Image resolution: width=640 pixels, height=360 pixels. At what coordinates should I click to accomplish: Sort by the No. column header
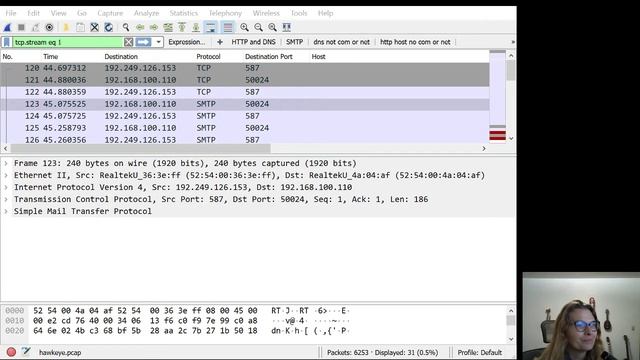point(7,57)
